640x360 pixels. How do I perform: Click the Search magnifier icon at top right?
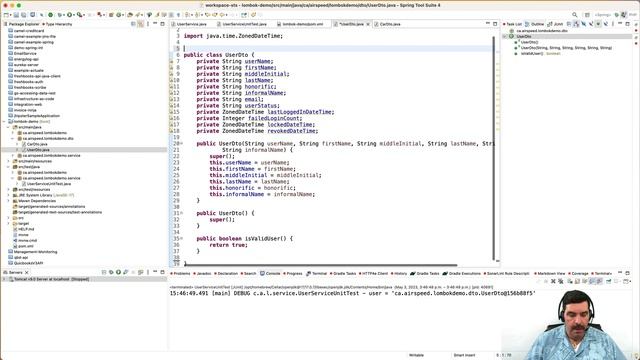click(575, 15)
